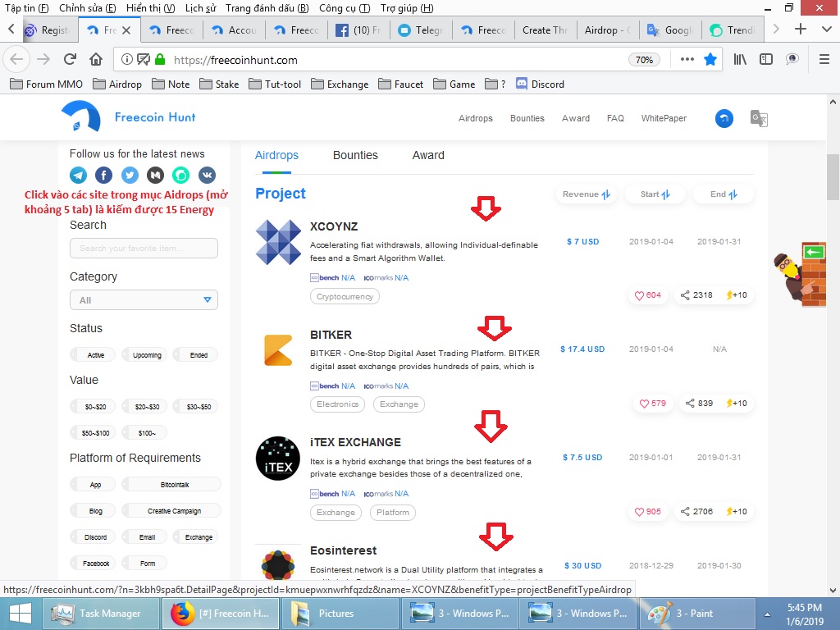Open the Exchange bookmarks folder

(340, 84)
